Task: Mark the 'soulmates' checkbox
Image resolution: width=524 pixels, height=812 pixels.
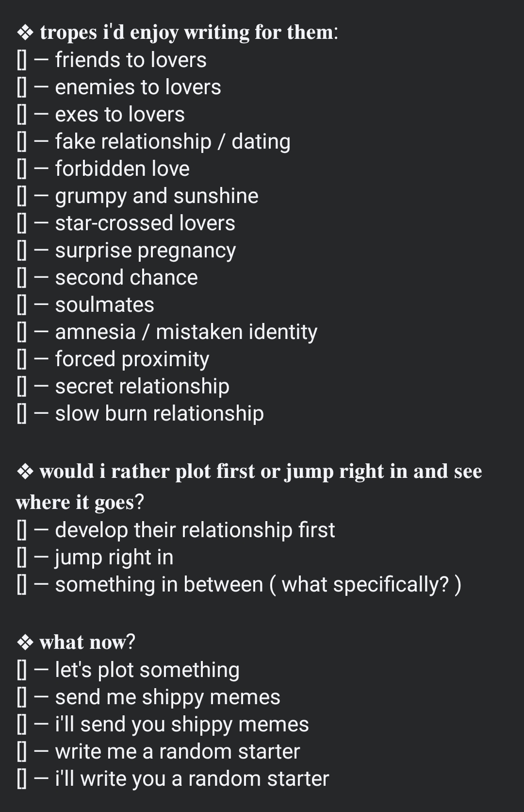Action: click(22, 305)
